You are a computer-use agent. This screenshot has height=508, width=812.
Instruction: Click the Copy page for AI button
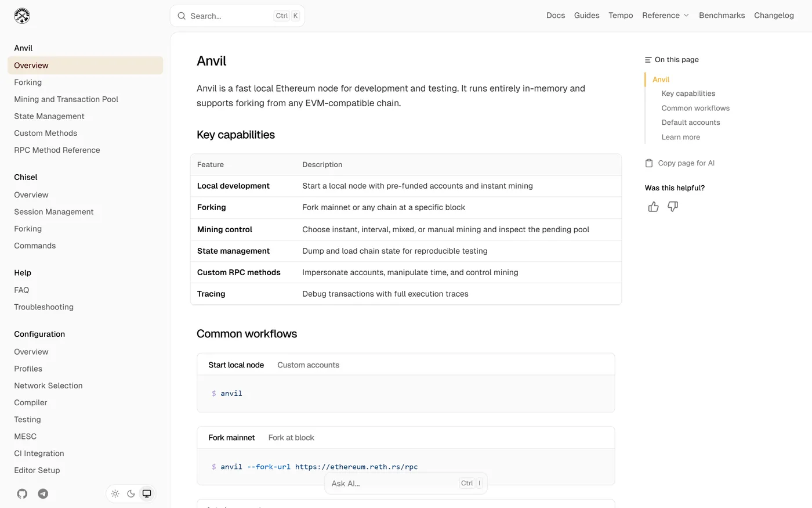[680, 163]
